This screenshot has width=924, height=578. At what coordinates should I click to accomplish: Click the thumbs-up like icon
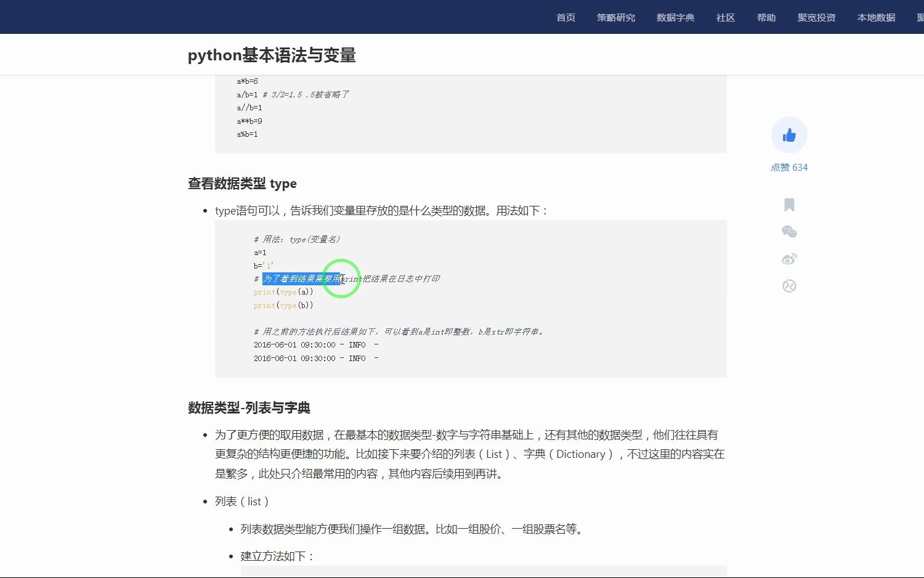[789, 135]
